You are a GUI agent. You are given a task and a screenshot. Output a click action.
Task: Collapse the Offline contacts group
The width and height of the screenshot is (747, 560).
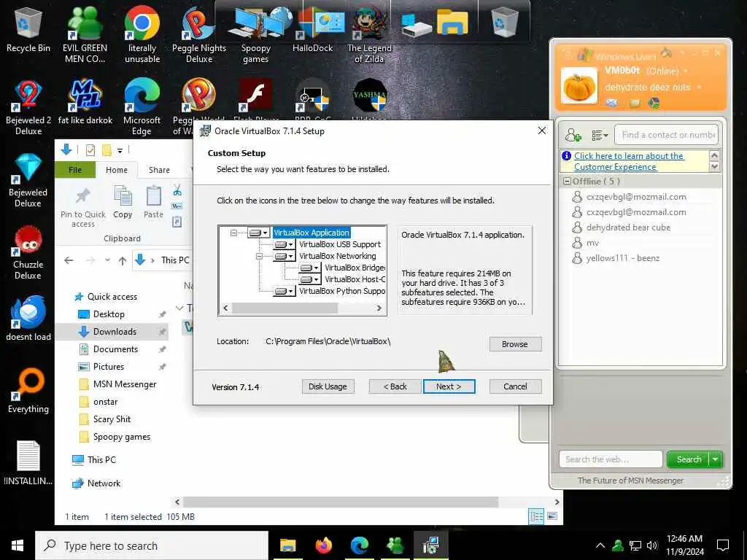click(x=567, y=182)
